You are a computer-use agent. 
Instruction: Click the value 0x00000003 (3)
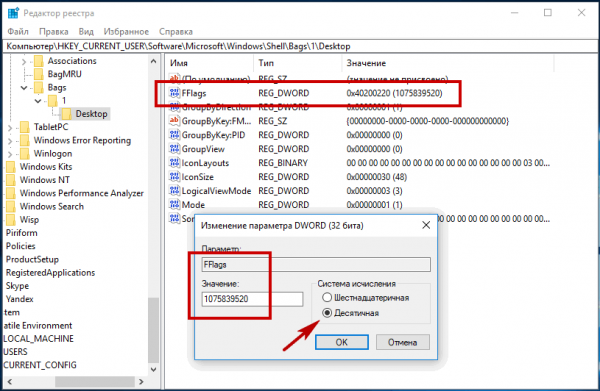(374, 191)
